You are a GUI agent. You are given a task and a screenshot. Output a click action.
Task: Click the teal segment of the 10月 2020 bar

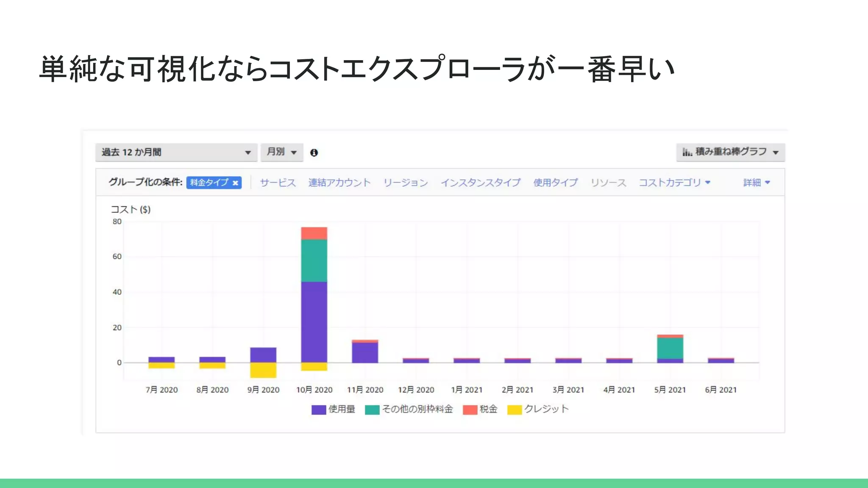pos(314,261)
